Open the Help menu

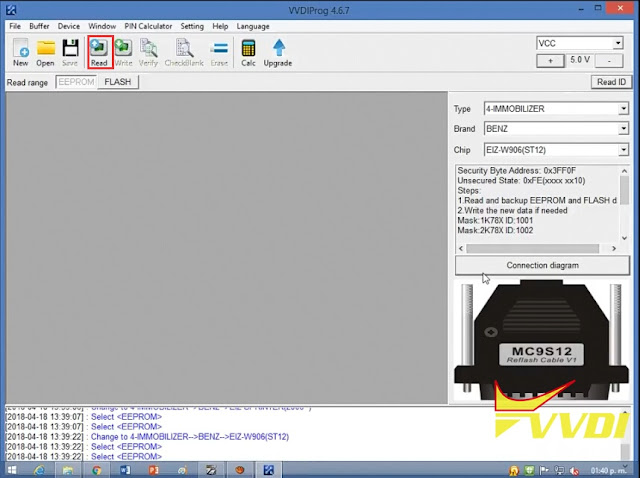pyautogui.click(x=220, y=26)
